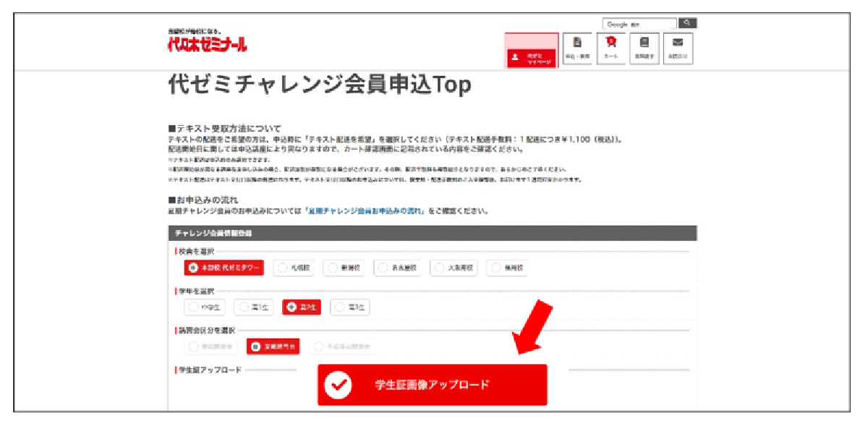
Task: Click the magnifier search button
Action: click(x=688, y=23)
